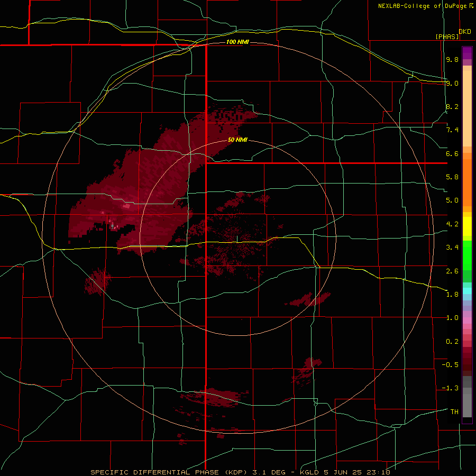Pick the pink band on the color bar
476x476 pixels.
tap(467, 321)
